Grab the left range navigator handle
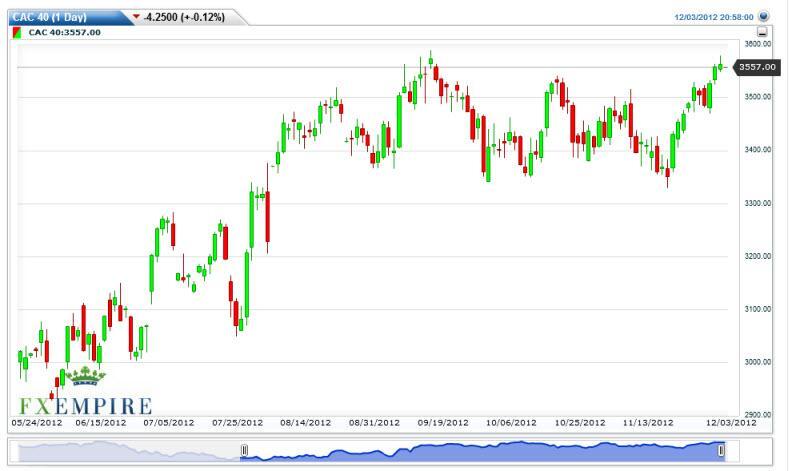 click(243, 452)
